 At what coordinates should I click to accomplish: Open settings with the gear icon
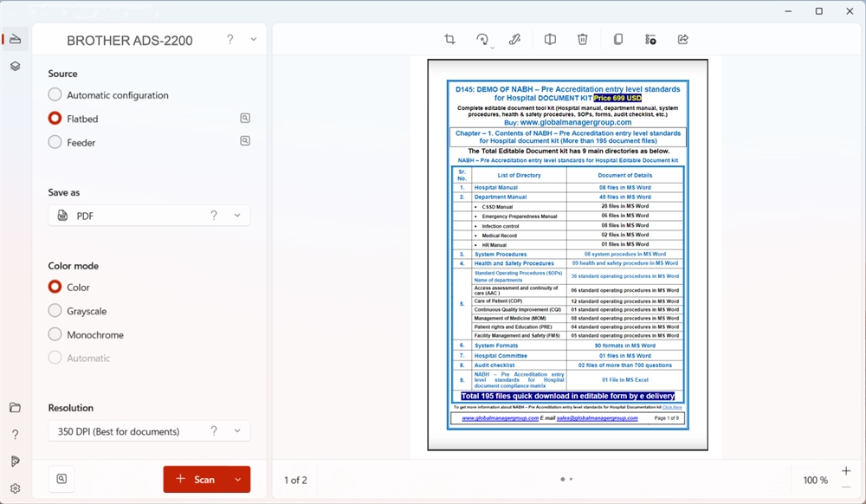click(x=16, y=488)
